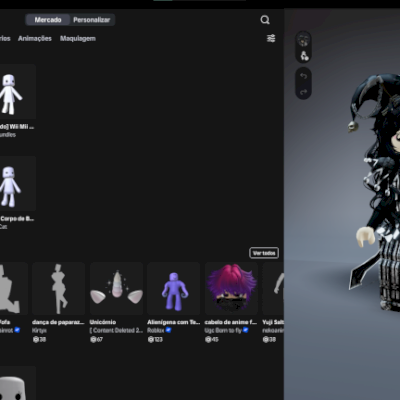
Task: Undo the last avatar change
Action: point(303,76)
